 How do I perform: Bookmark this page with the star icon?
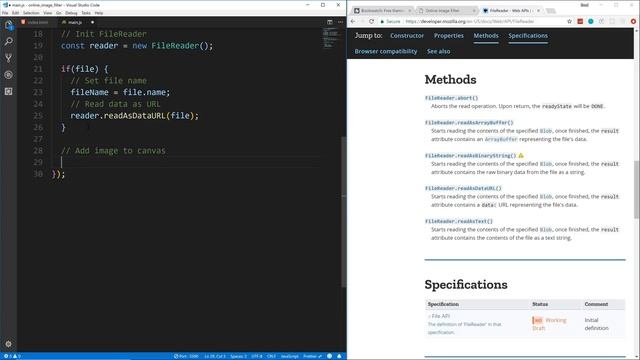coord(569,21)
